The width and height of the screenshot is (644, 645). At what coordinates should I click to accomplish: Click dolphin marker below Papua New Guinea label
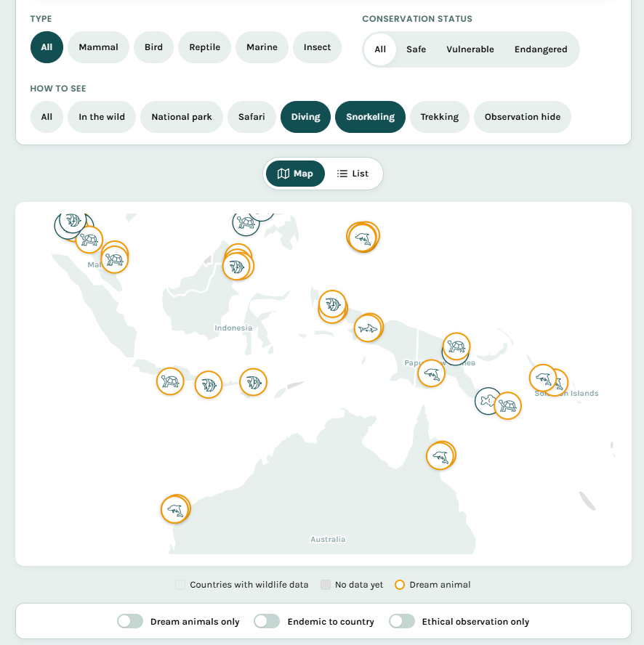[431, 373]
